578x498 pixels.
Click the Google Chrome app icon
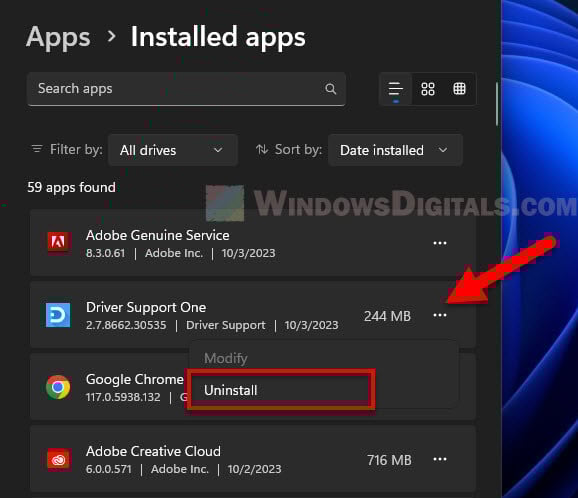(58, 387)
